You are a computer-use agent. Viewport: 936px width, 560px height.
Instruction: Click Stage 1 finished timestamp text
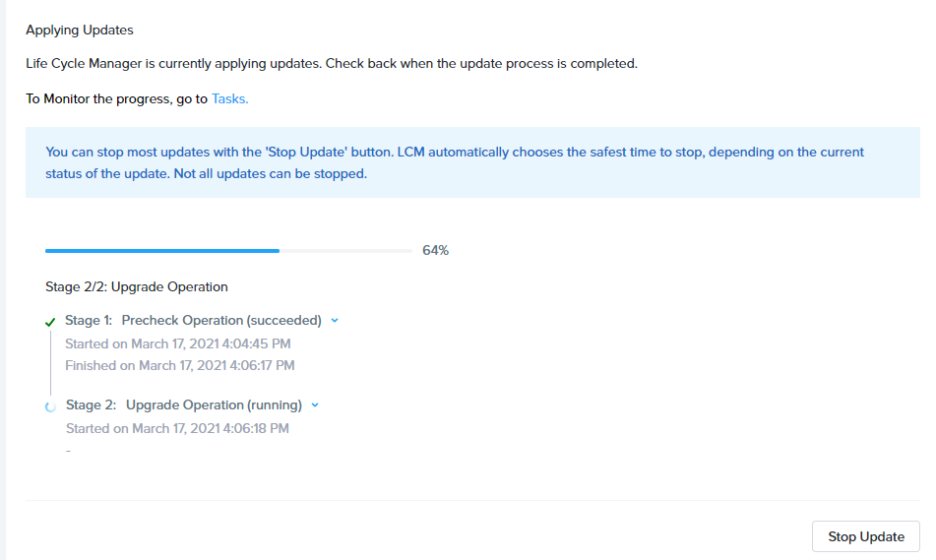180,365
